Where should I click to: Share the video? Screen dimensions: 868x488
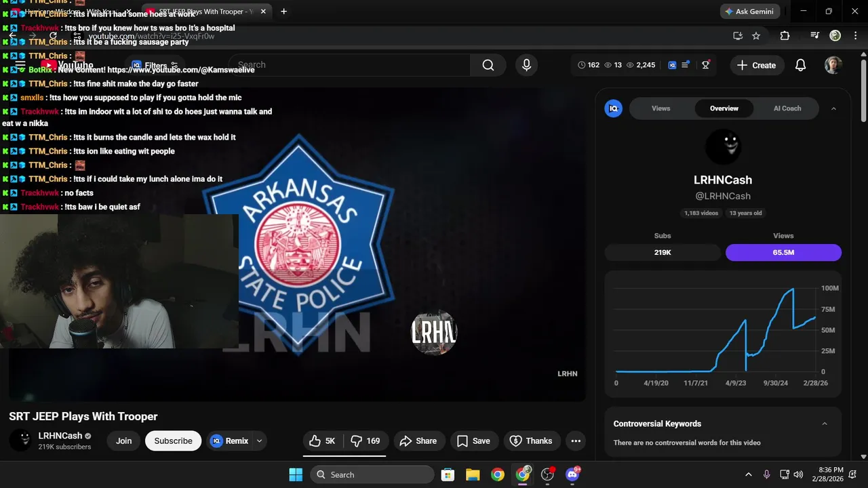[418, 441]
